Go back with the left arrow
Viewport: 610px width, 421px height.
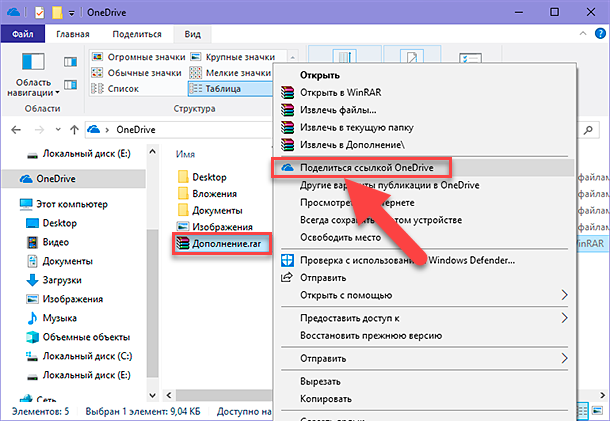[x=16, y=130]
